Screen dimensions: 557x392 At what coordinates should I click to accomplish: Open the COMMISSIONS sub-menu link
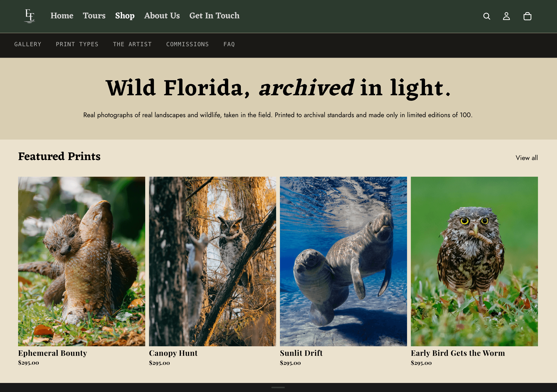pyautogui.click(x=188, y=45)
